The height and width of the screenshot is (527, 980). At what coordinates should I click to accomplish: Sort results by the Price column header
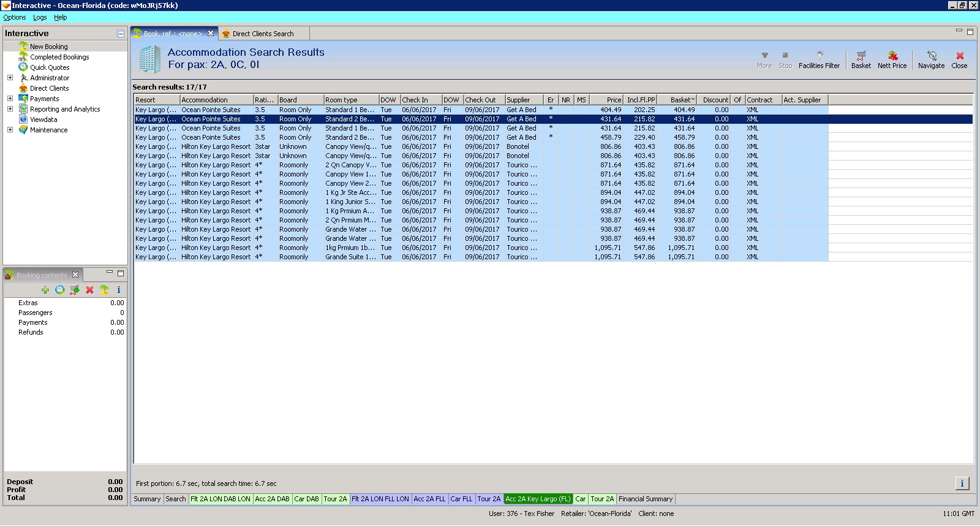click(606, 100)
